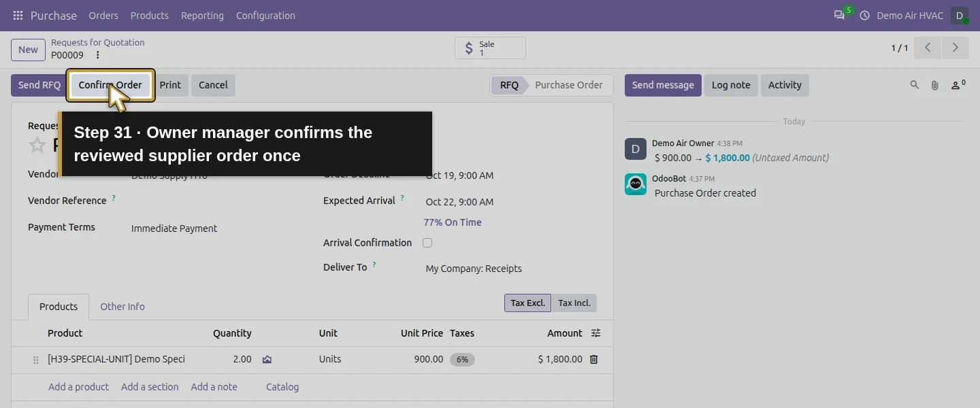Click Log note button

(x=731, y=85)
